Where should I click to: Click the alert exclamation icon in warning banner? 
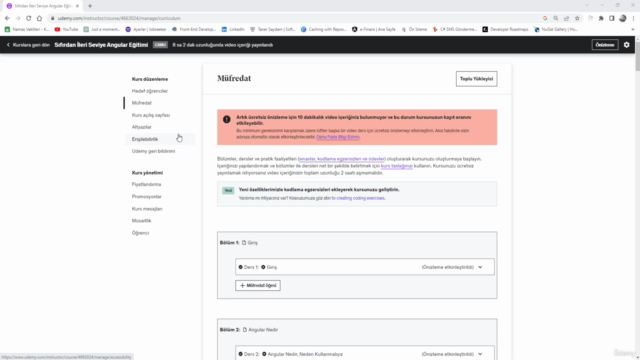pos(227,119)
